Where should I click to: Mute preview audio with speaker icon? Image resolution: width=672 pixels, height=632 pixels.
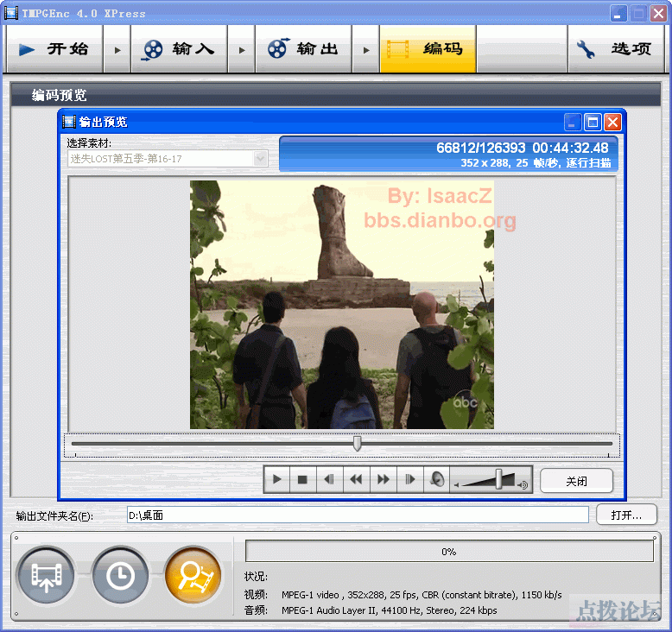click(x=436, y=479)
